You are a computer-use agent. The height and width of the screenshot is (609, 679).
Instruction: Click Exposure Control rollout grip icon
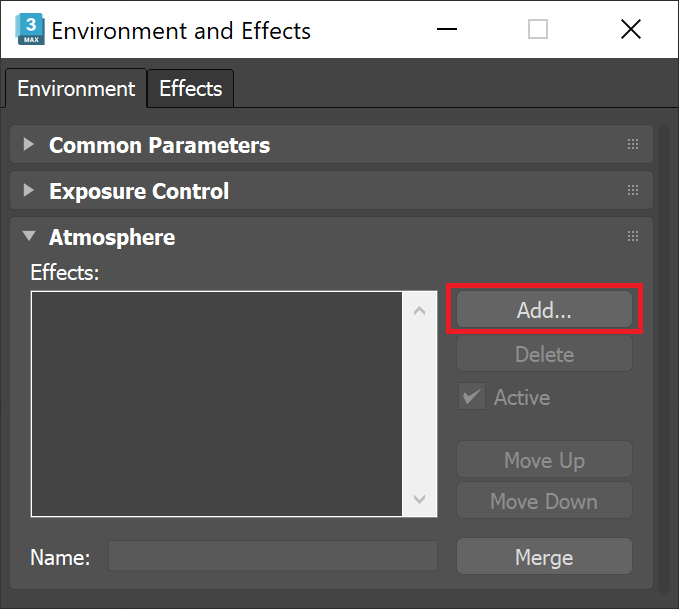pos(633,191)
